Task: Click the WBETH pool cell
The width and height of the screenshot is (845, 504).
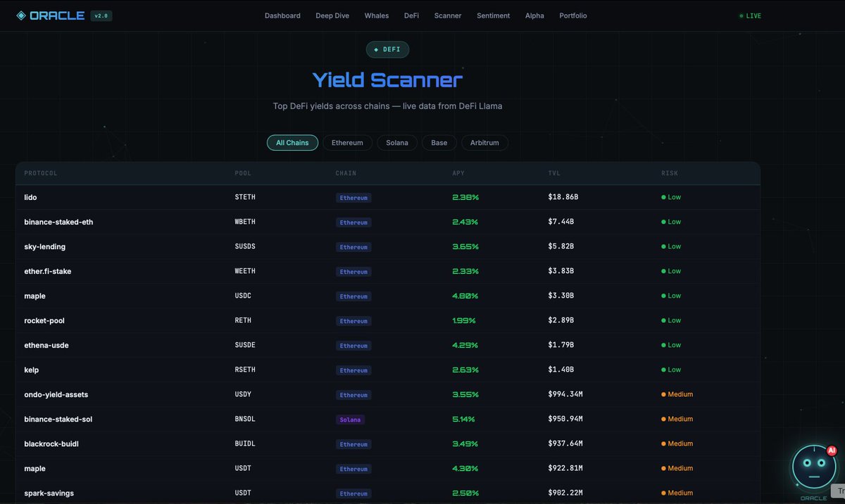Action: (245, 222)
